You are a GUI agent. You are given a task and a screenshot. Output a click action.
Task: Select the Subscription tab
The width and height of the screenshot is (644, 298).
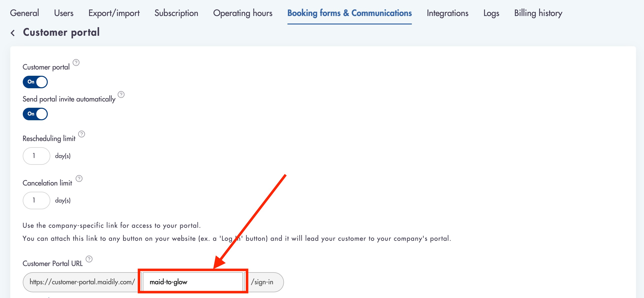point(176,13)
